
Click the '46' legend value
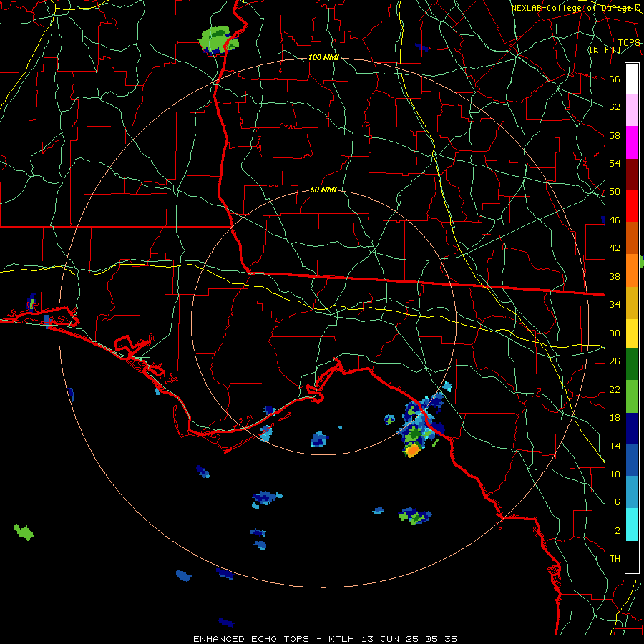pos(615,220)
